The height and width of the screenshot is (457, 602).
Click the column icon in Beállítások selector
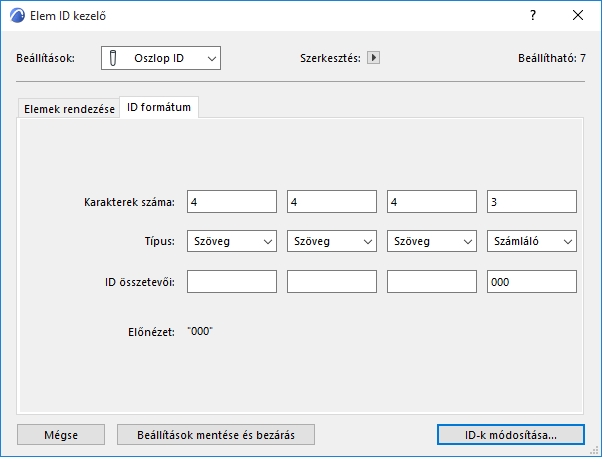click(x=117, y=58)
